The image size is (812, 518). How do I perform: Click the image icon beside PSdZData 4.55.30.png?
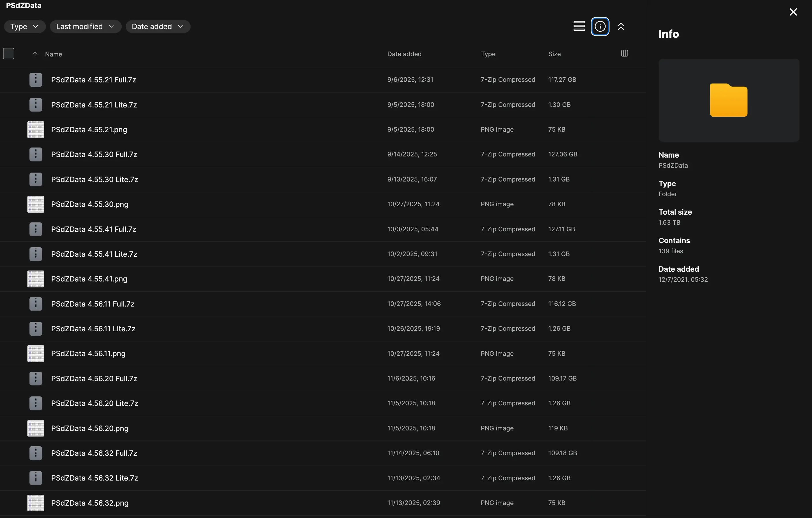click(35, 204)
